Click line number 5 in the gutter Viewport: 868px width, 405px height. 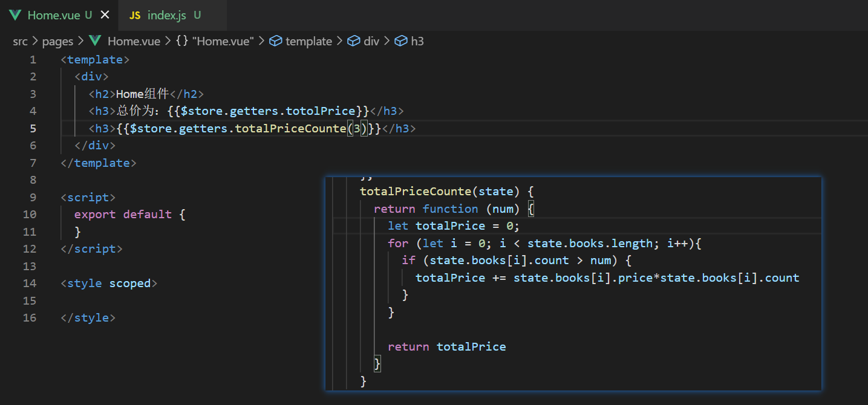pos(33,128)
